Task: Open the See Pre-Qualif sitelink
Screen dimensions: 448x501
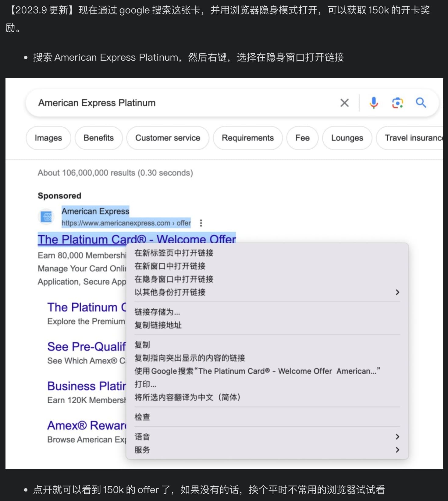Action: (87, 347)
